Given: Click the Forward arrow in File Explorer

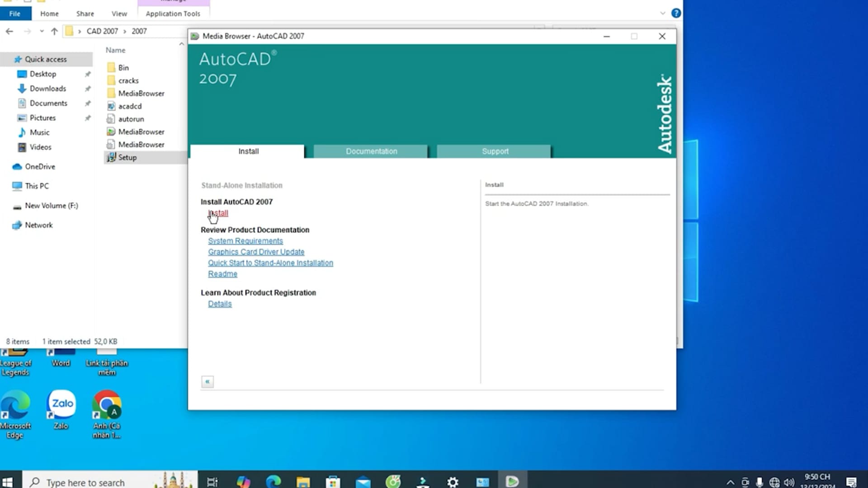Looking at the screenshot, I should click(28, 31).
